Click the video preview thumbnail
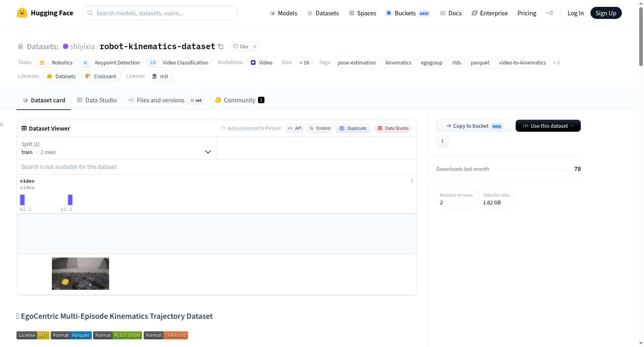 (80, 274)
